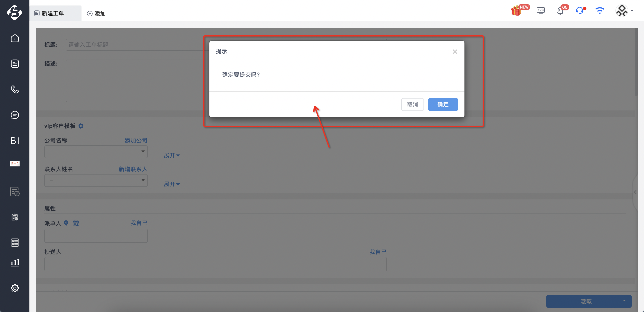
Task: Expand 展开 next to 公司名称
Action: pos(172,155)
